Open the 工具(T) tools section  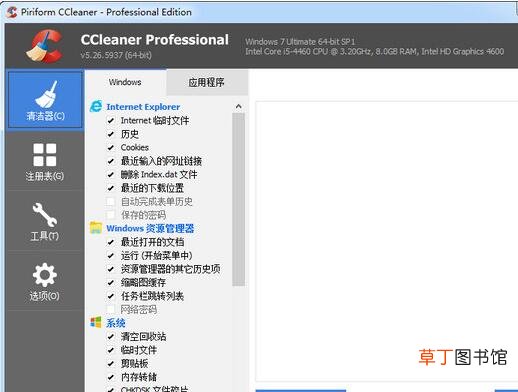45,221
